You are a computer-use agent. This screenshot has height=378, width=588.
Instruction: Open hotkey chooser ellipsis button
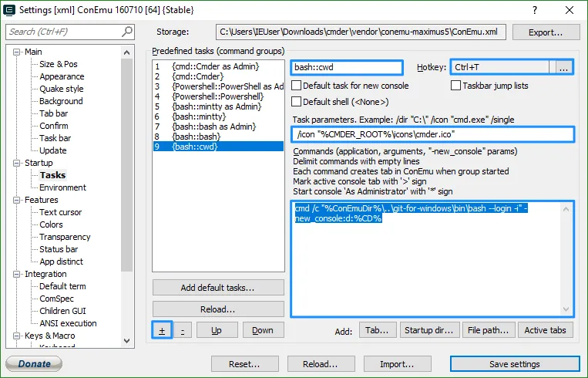pyautogui.click(x=563, y=68)
